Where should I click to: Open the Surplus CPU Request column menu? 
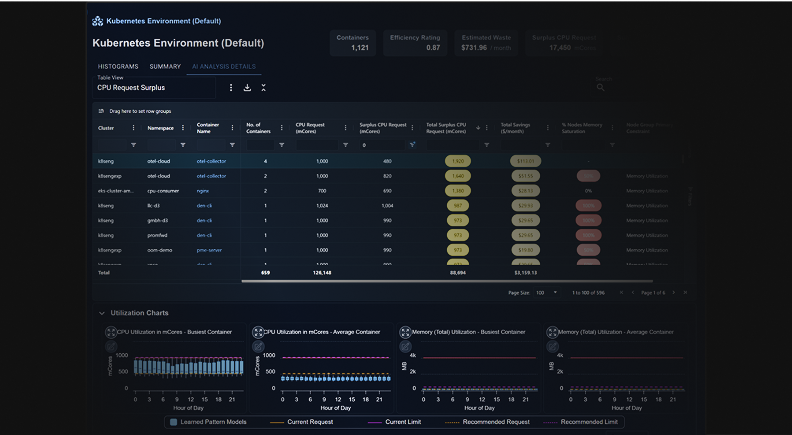click(x=412, y=128)
